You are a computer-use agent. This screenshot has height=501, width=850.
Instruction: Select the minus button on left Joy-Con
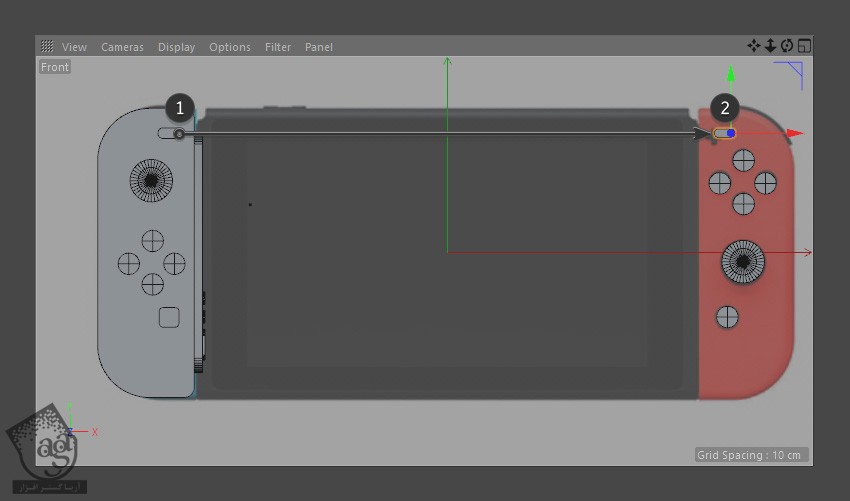[171, 133]
